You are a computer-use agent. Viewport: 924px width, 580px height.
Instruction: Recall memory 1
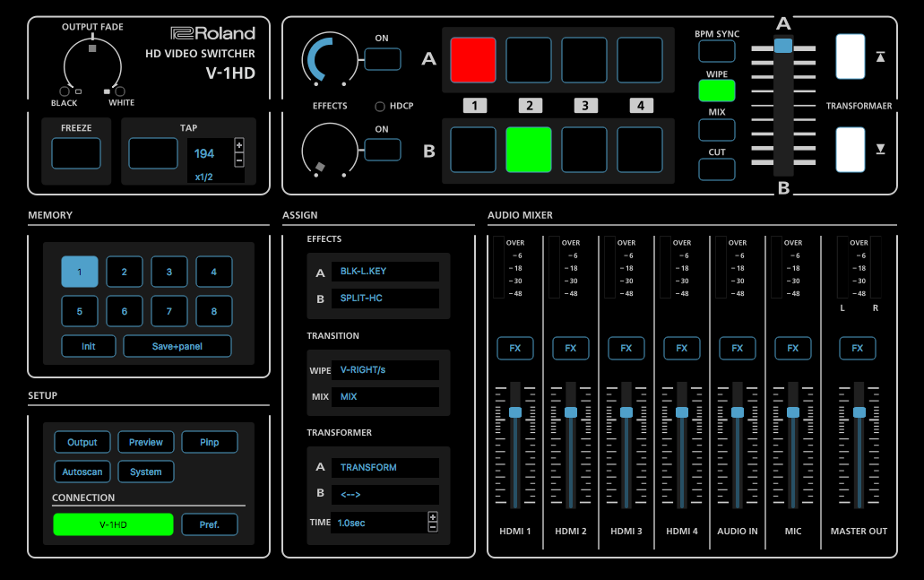[80, 272]
